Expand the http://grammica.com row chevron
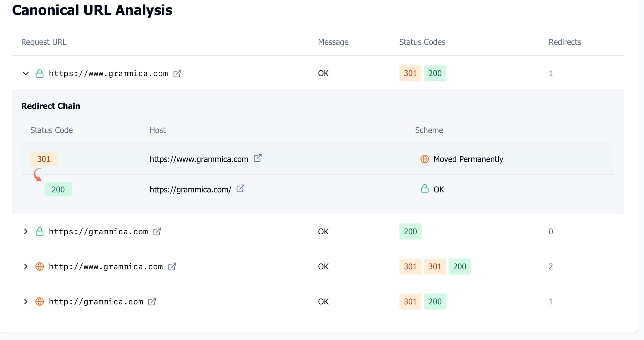The image size is (644, 340). [x=26, y=302]
